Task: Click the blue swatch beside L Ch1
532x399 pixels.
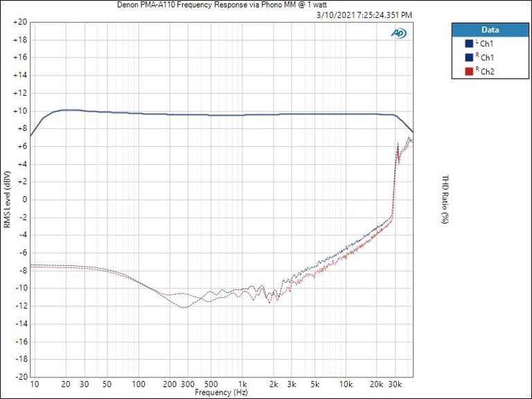Action: [x=469, y=43]
